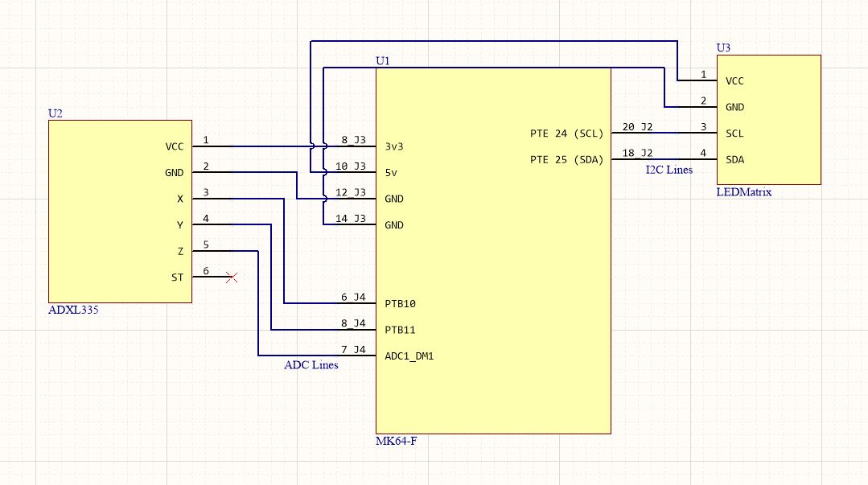Click the PTB10 pin label
868x485 pixels.
point(401,304)
